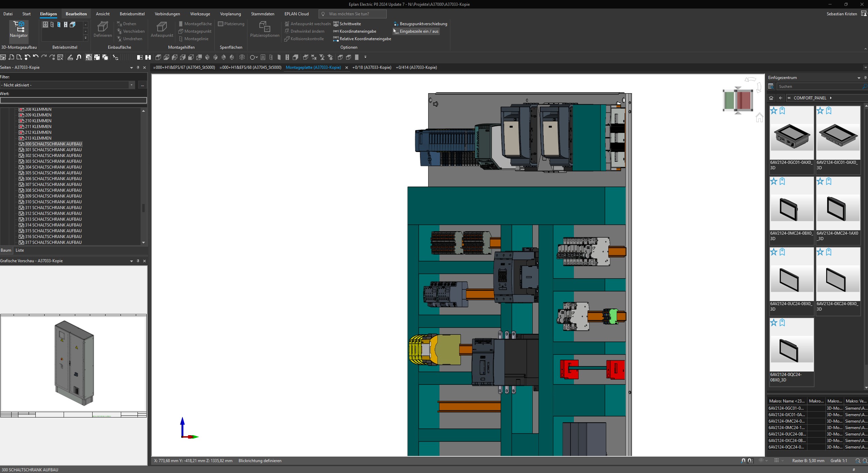Select page 305 SCHALTSCHRANK AUFBAU in tree

tap(53, 173)
